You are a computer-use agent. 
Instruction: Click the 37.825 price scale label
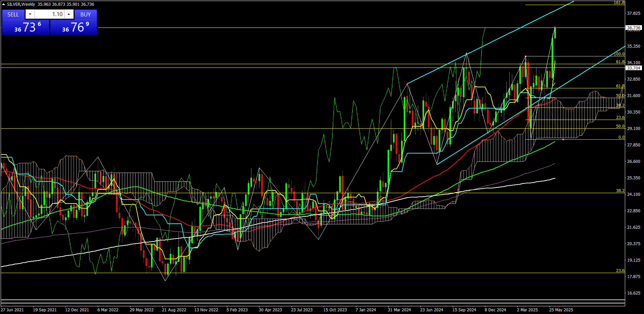click(x=634, y=13)
